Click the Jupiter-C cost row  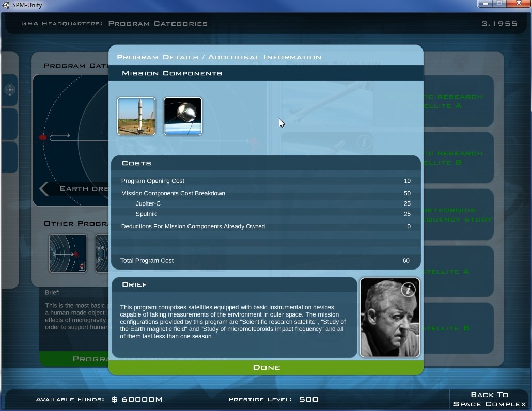click(265, 203)
